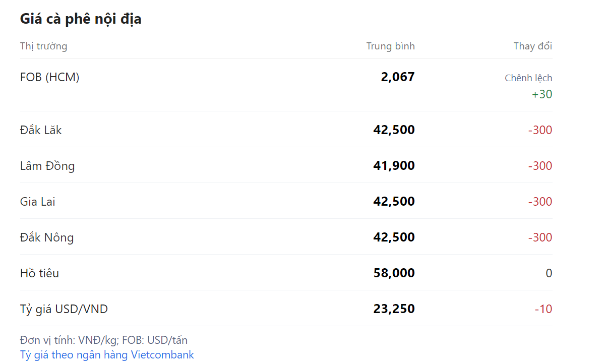605x364 pixels.
Task: Open the "Tỷ giá theo ngân hàng Vietcombank" link
Action: coord(107,355)
